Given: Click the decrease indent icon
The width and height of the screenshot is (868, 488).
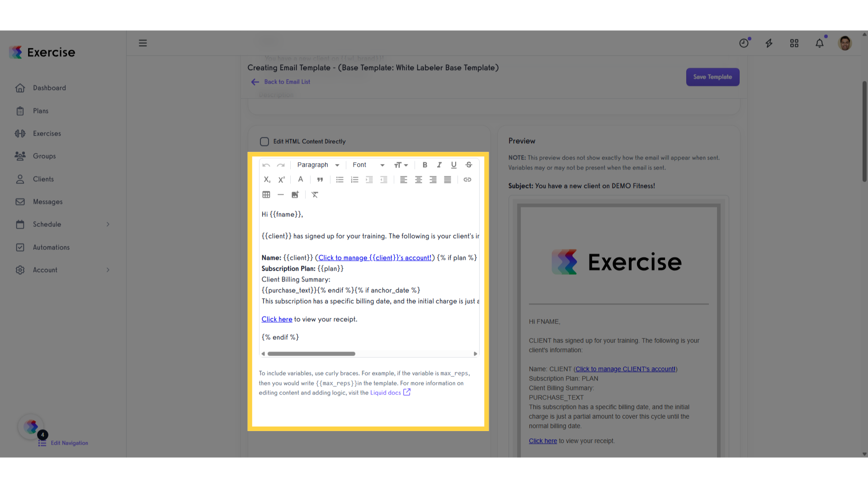Looking at the screenshot, I should point(384,180).
